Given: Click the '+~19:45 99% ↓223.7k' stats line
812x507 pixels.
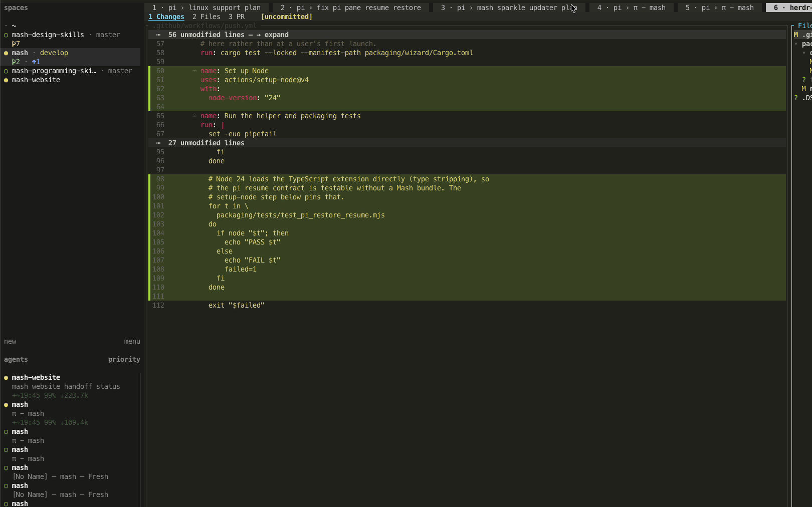Looking at the screenshot, I should click(50, 396).
